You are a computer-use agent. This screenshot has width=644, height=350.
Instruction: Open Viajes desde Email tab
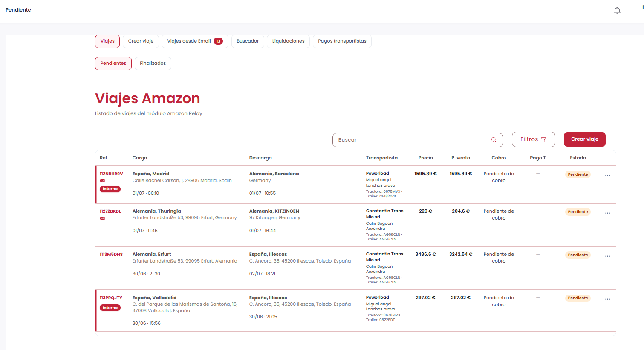click(195, 41)
